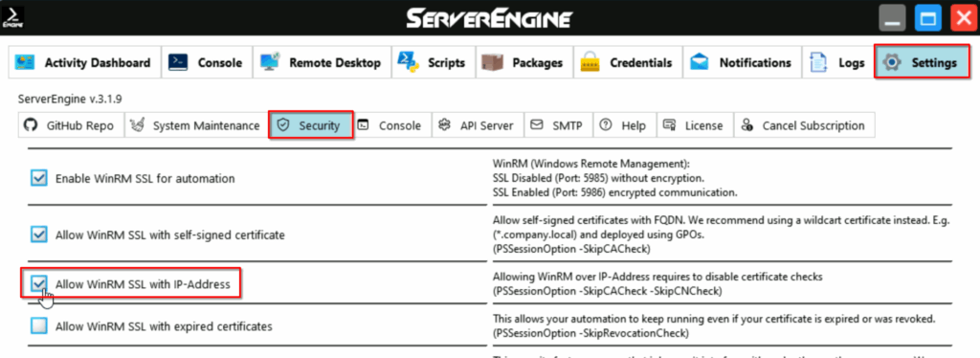This screenshot has height=358, width=980.
Task: Select the Notifications tab
Action: point(742,62)
